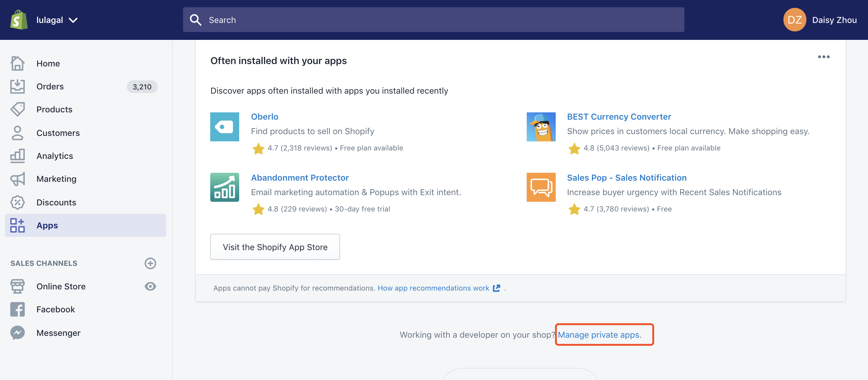The width and height of the screenshot is (868, 380).
Task: Click the lulagal store name
Action: point(50,20)
